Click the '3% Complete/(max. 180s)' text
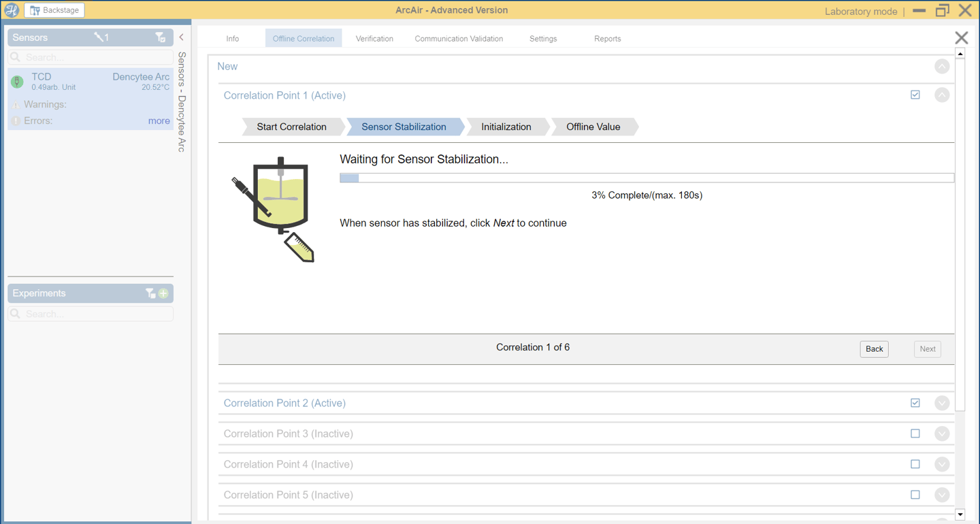 (x=647, y=195)
